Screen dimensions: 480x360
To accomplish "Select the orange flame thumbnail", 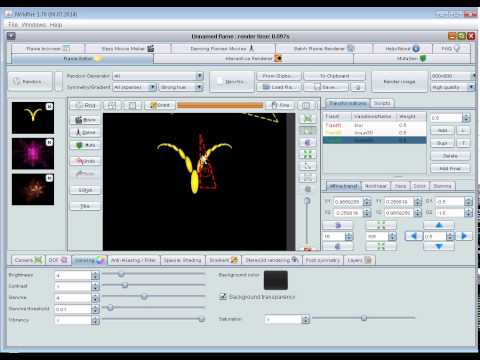I will pyautogui.click(x=33, y=189).
